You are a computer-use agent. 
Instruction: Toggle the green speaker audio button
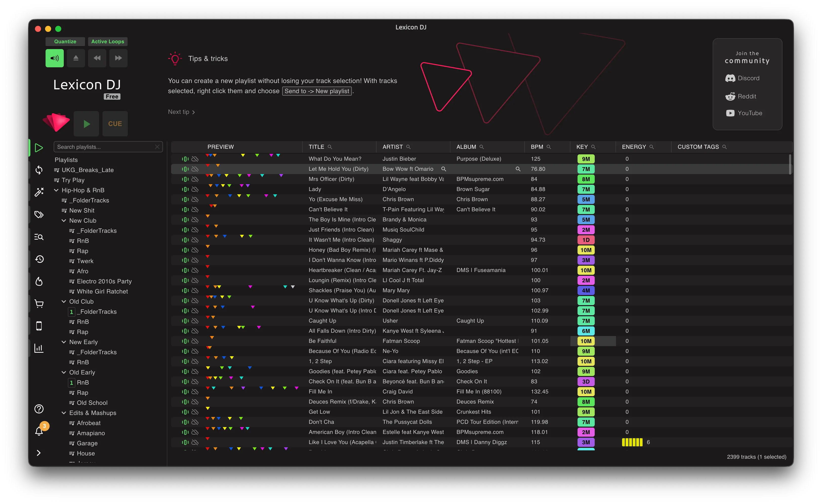coord(54,58)
